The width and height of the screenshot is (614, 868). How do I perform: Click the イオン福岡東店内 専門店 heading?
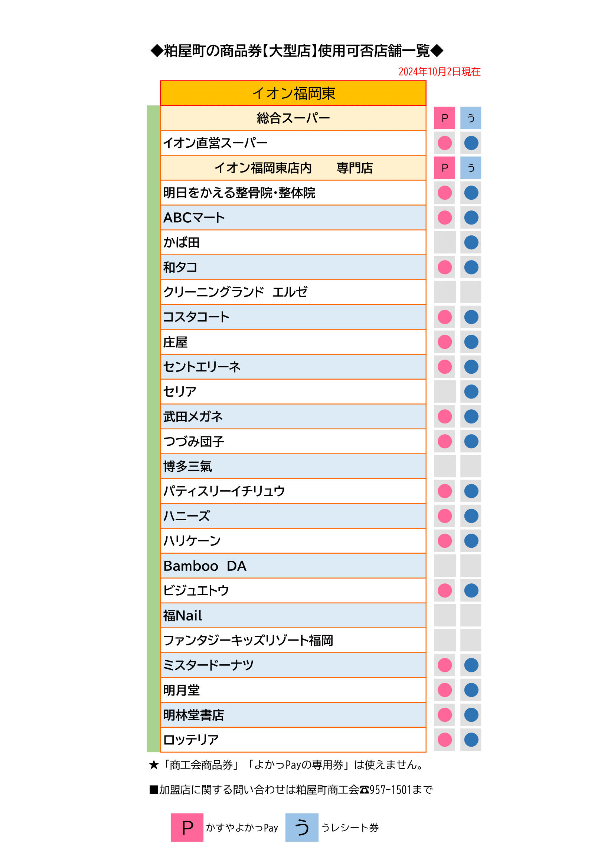[293, 168]
